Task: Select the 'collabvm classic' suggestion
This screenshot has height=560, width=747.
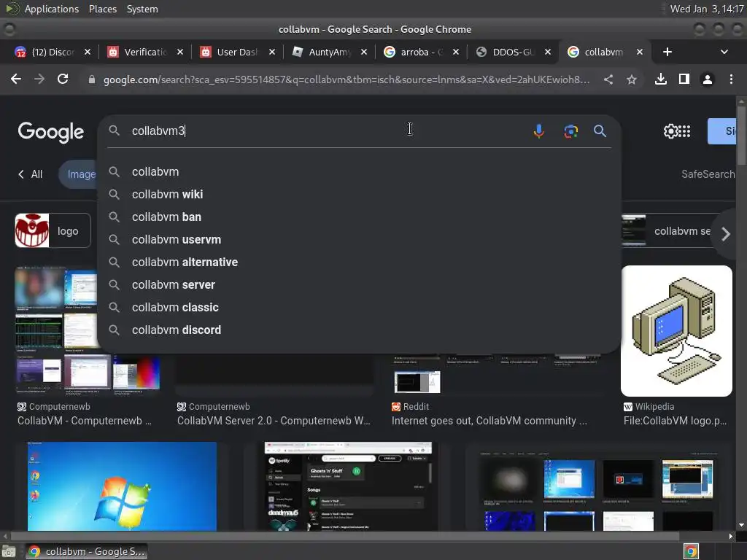Action: coord(359,307)
